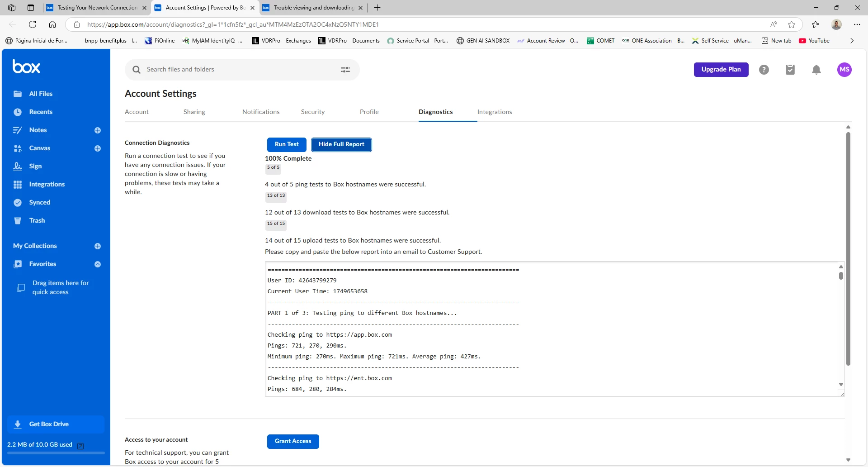Switch to Trouble viewing and downloading tab

pyautogui.click(x=313, y=8)
